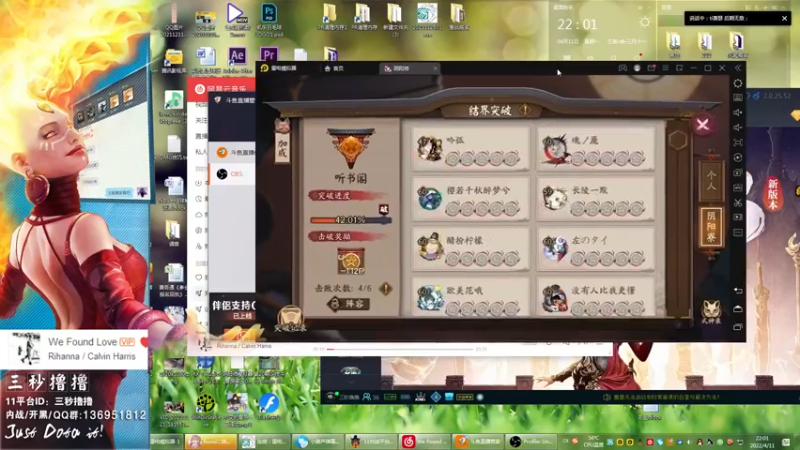Viewport: 800px width, 450px height.
Task: Click avatar of opponent 长陵一殿
Action: [555, 198]
